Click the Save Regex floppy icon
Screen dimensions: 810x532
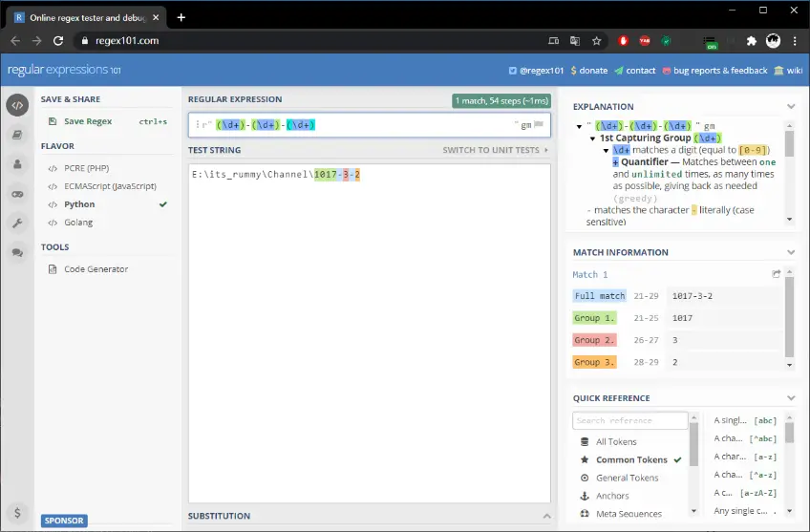pyautogui.click(x=53, y=121)
